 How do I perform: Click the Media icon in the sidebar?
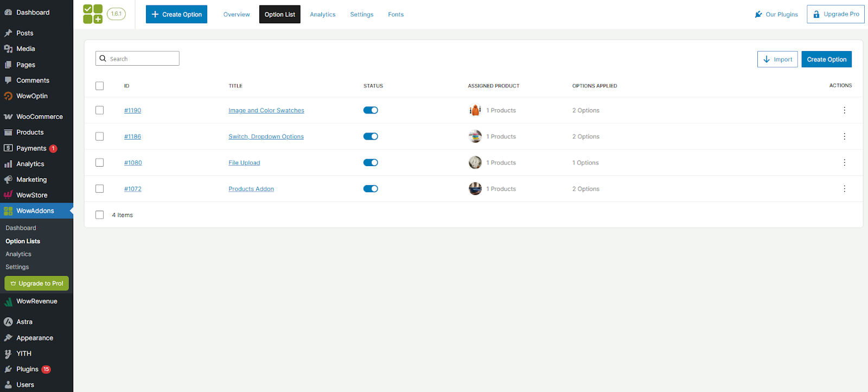[8, 49]
